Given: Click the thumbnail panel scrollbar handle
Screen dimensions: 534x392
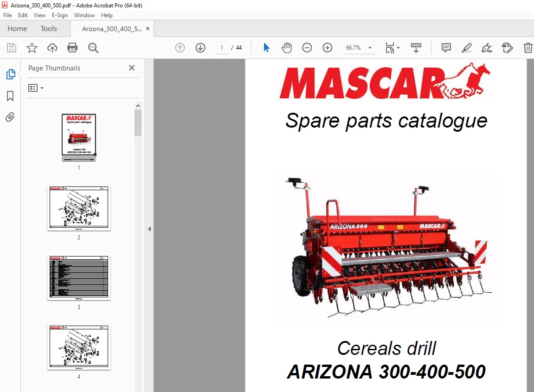Looking at the screenshot, I should (138, 122).
